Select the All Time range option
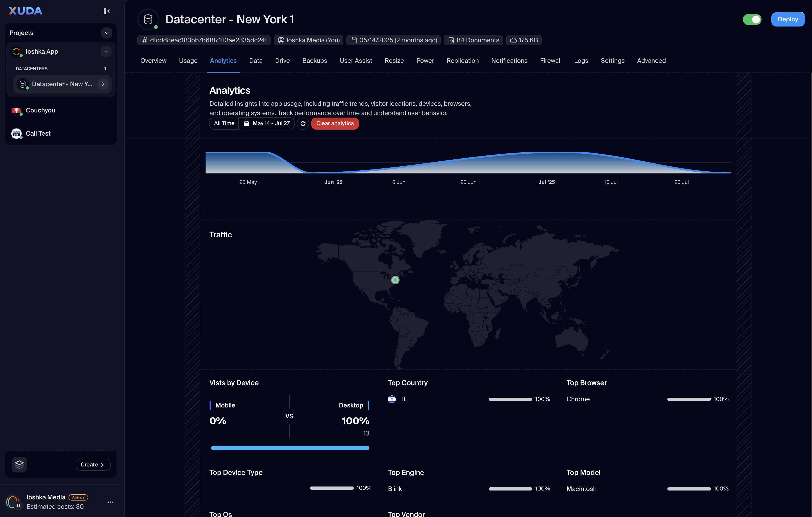This screenshot has height=517, width=812. [x=224, y=124]
